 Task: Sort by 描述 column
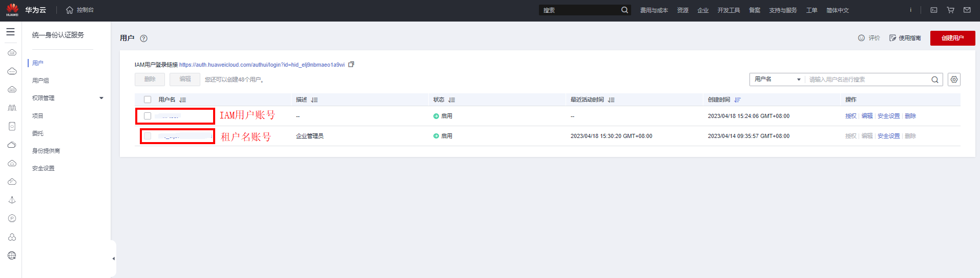pos(314,100)
